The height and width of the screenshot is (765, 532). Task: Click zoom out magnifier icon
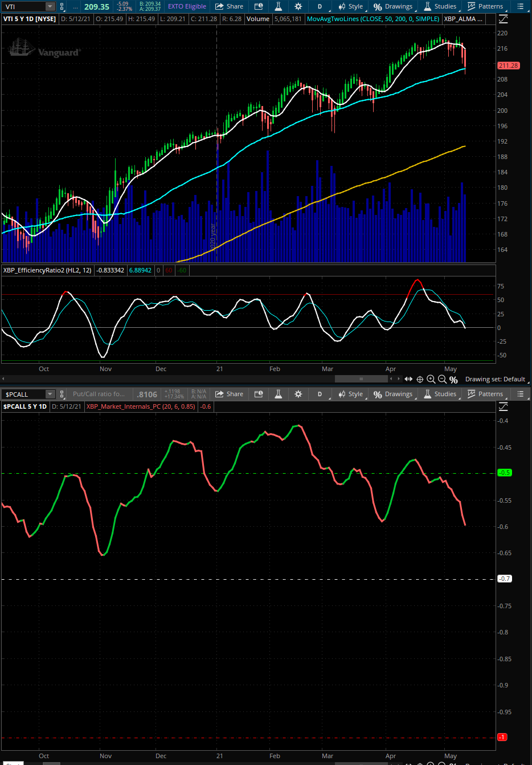point(442,380)
